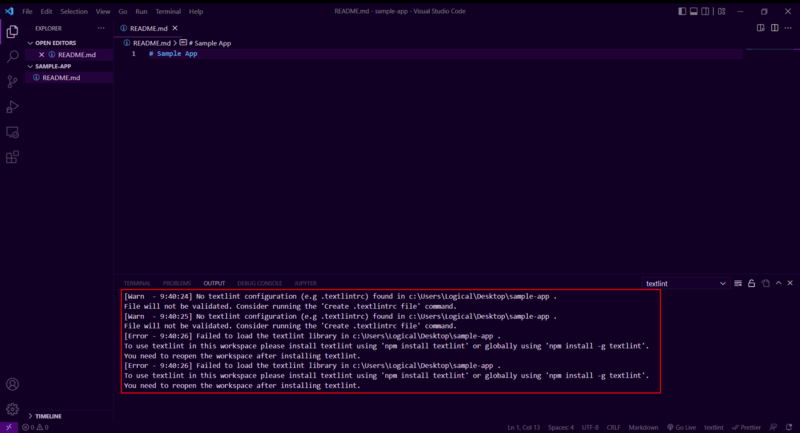Open markdown preview to the side
Image resolution: width=800 pixels, height=433 pixels.
pyautogui.click(x=761, y=28)
